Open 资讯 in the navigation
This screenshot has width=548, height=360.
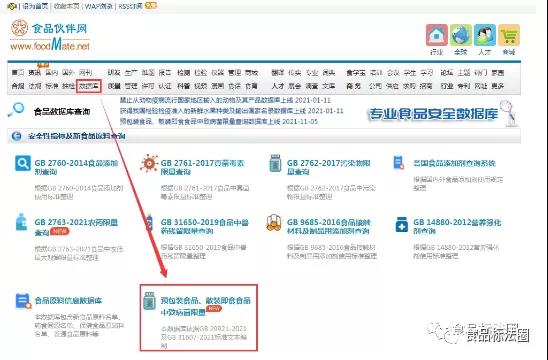pos(35,73)
